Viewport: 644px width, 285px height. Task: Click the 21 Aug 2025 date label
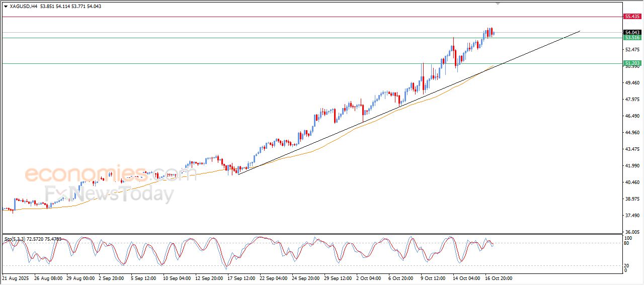coord(16,277)
